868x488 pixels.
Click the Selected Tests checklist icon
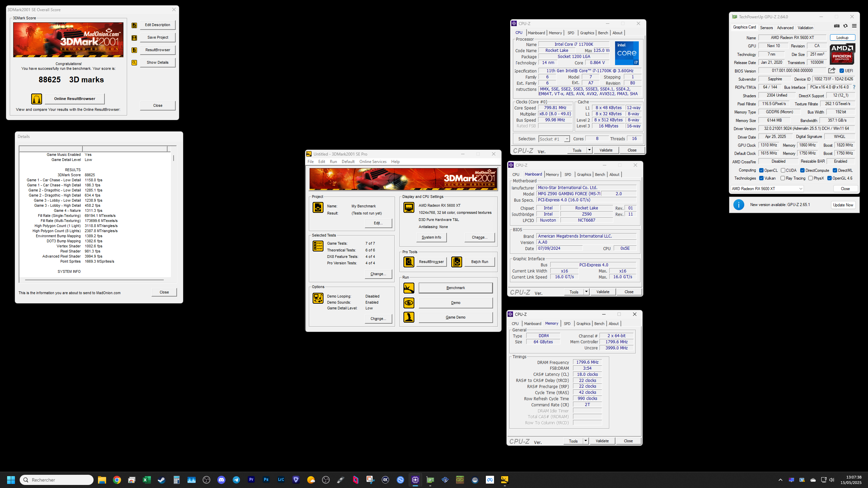[318, 246]
